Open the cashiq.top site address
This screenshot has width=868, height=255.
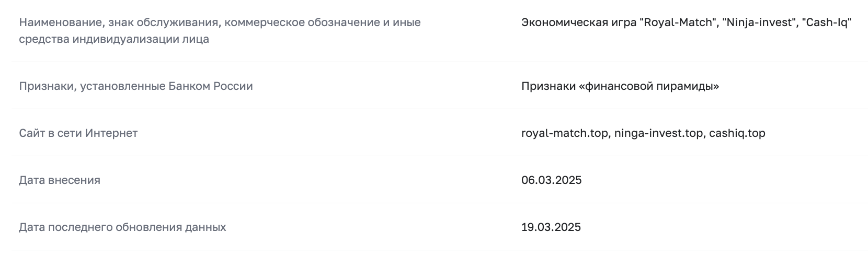pos(737,133)
